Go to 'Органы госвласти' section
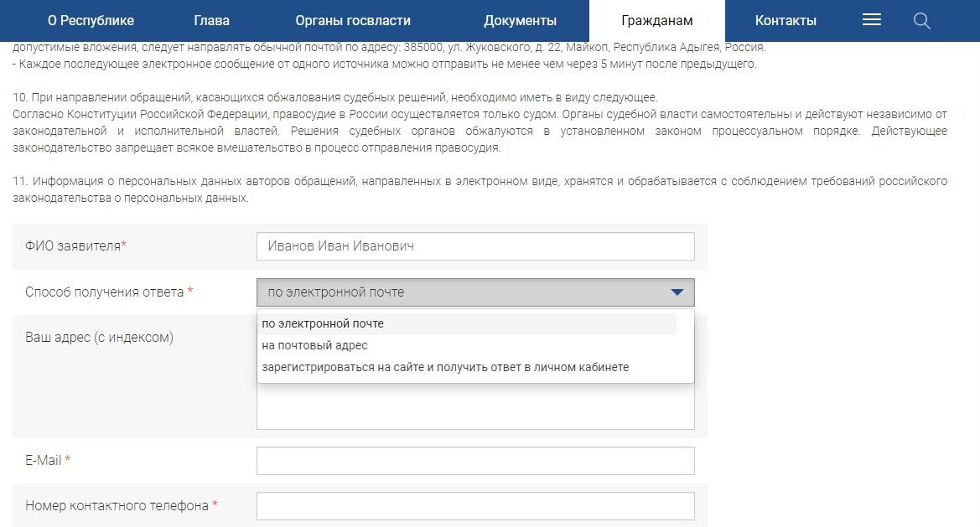The height and width of the screenshot is (527, 980). click(353, 21)
